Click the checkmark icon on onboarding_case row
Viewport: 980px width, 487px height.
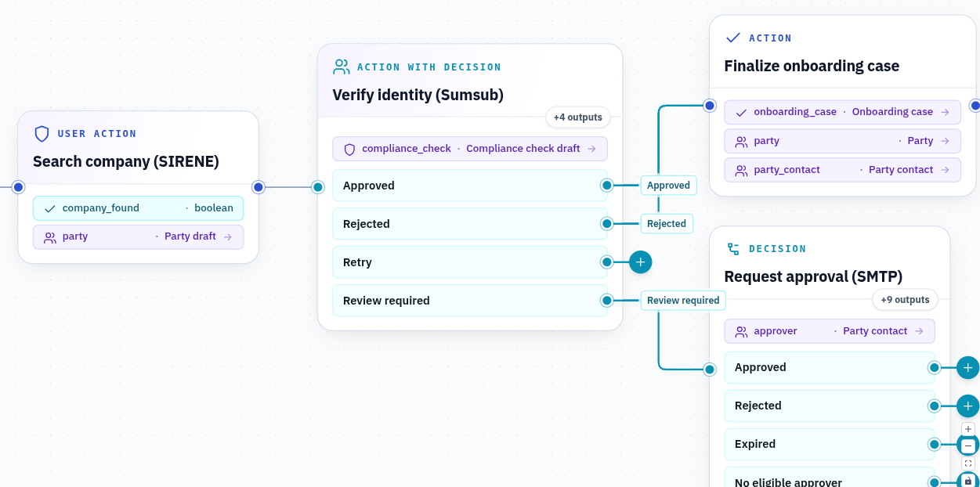[x=741, y=112]
